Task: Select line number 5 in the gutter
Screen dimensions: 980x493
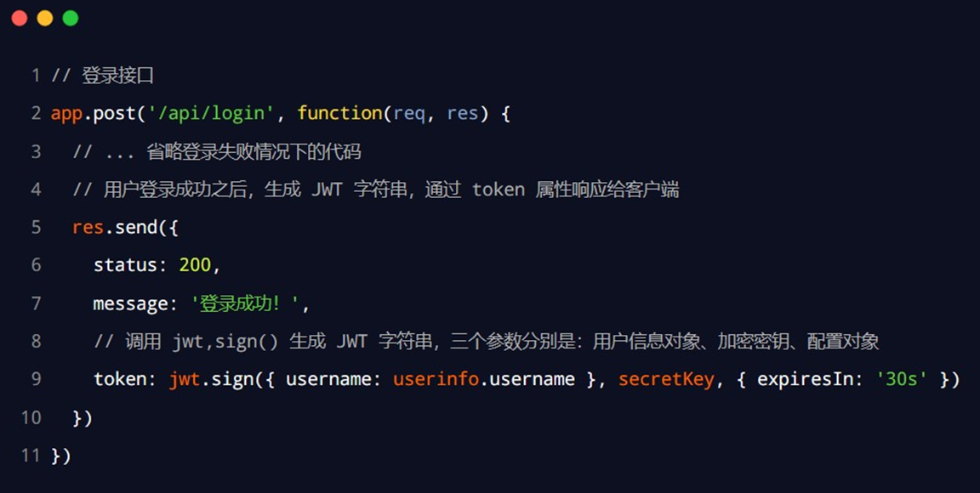Action: [x=36, y=228]
